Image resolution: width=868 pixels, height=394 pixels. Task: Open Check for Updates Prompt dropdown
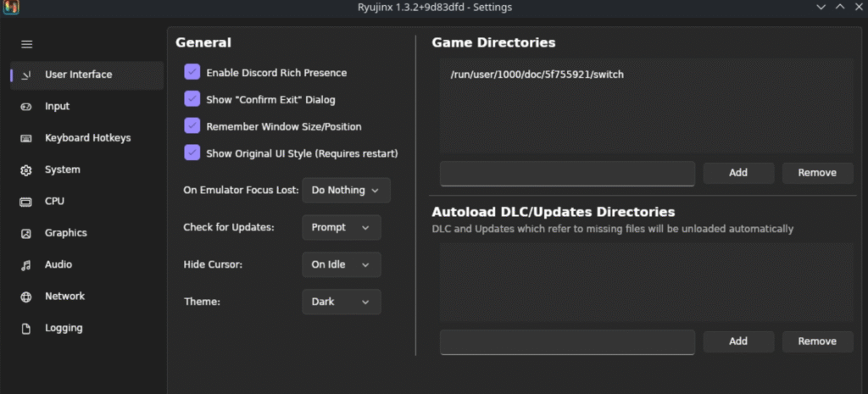point(342,227)
